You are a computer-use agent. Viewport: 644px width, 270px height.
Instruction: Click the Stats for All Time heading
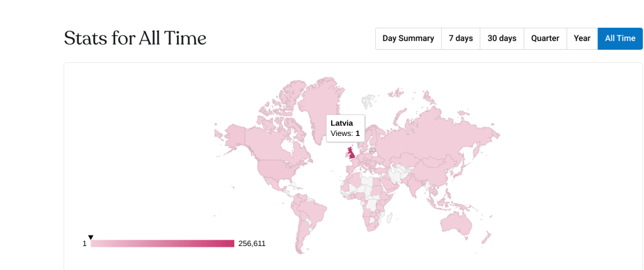point(135,38)
